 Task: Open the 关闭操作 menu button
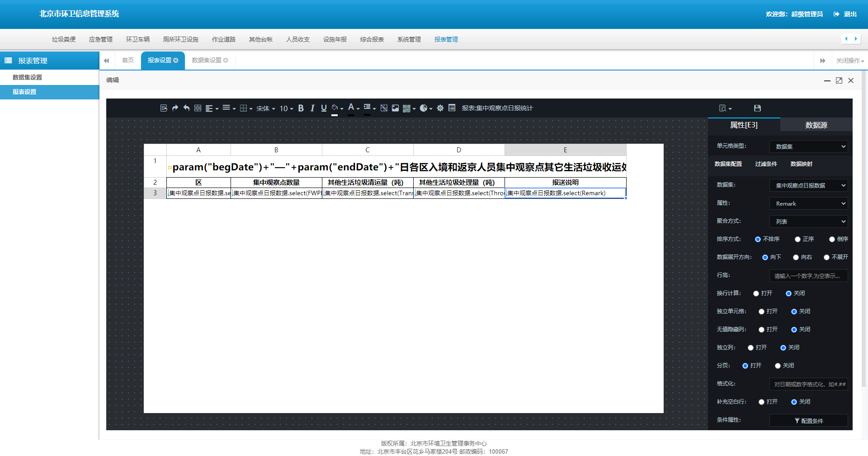tap(850, 61)
